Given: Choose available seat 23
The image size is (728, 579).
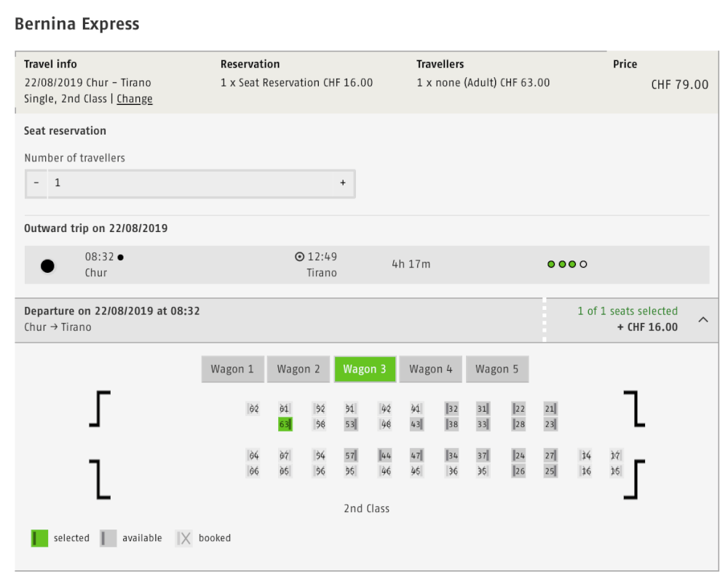Looking at the screenshot, I should point(550,424).
